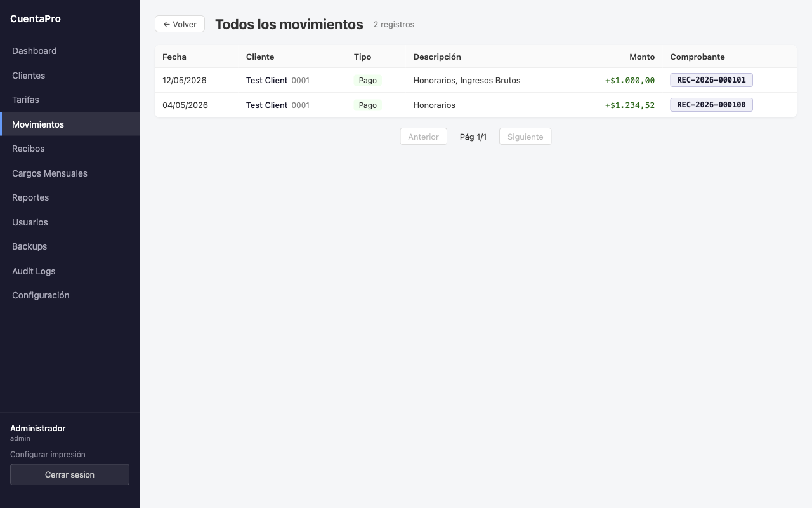Viewport: 812px width, 508px height.
Task: Open Usuarios management
Action: 70,222
